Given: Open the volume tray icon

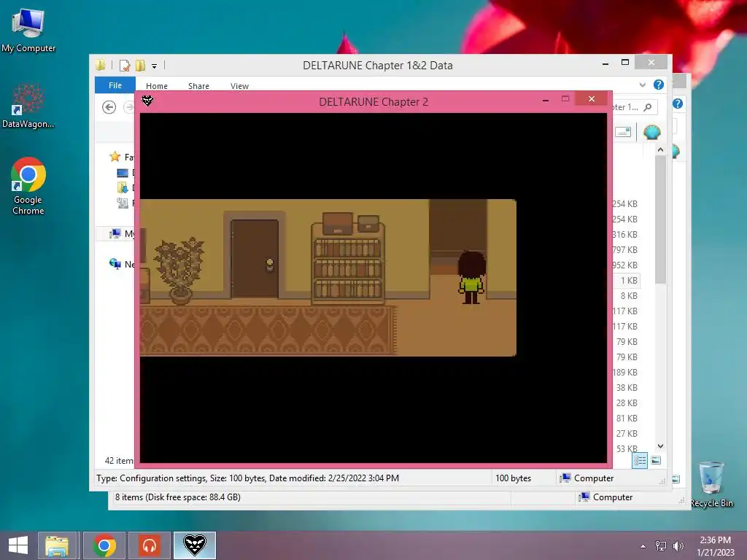Looking at the screenshot, I should pos(678,546).
